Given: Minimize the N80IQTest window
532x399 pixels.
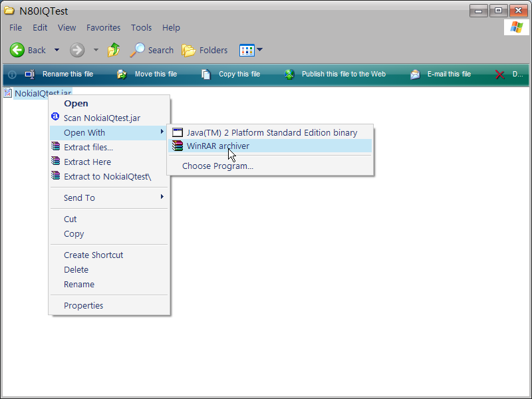Looking at the screenshot, I should point(479,11).
